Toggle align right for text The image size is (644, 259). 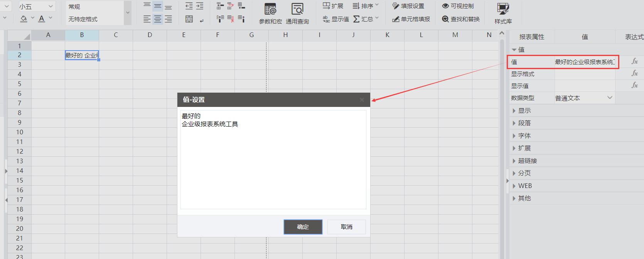(169, 19)
